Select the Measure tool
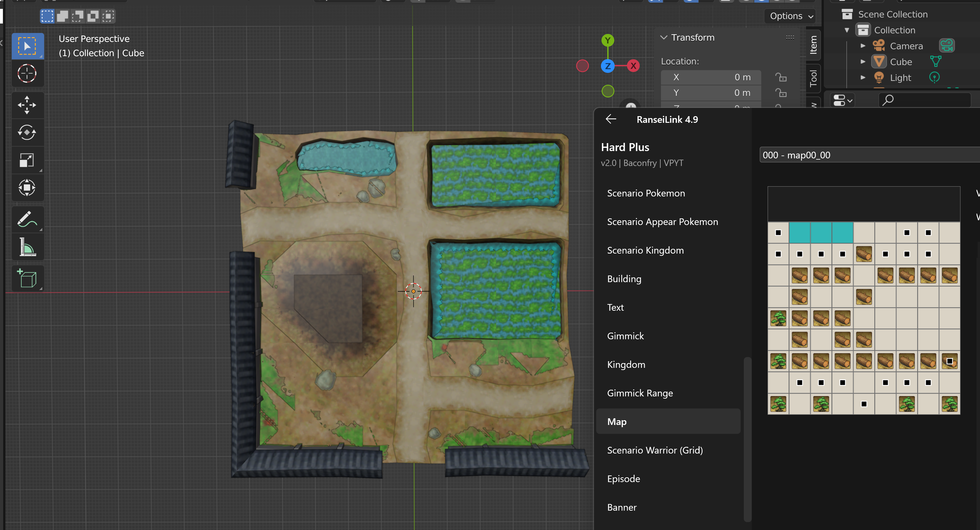 27,247
